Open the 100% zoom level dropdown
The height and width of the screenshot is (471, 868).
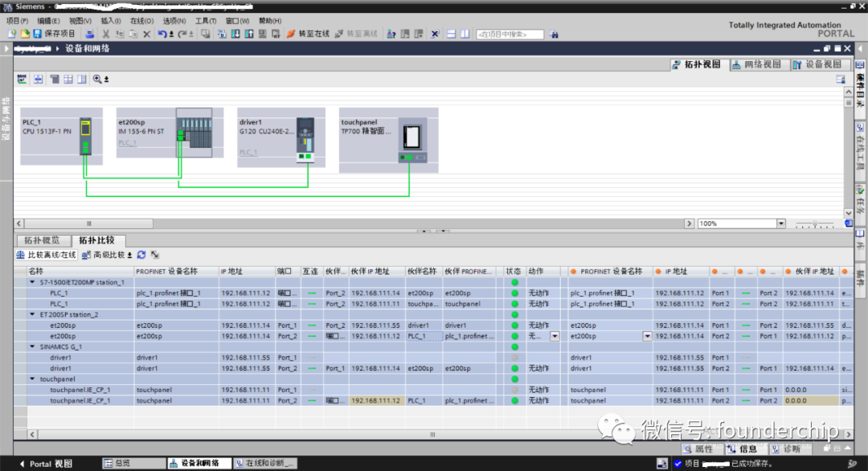coord(780,223)
